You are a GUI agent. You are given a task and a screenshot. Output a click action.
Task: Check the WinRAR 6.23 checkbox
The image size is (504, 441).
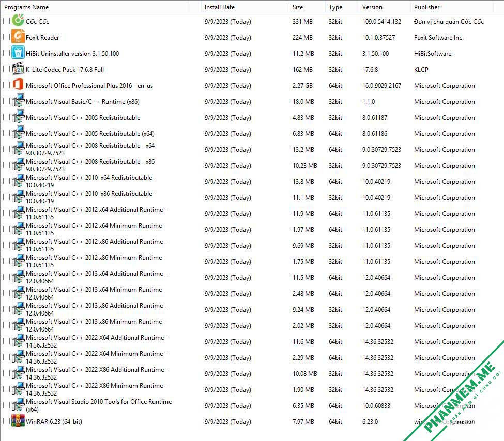pyautogui.click(x=6, y=421)
